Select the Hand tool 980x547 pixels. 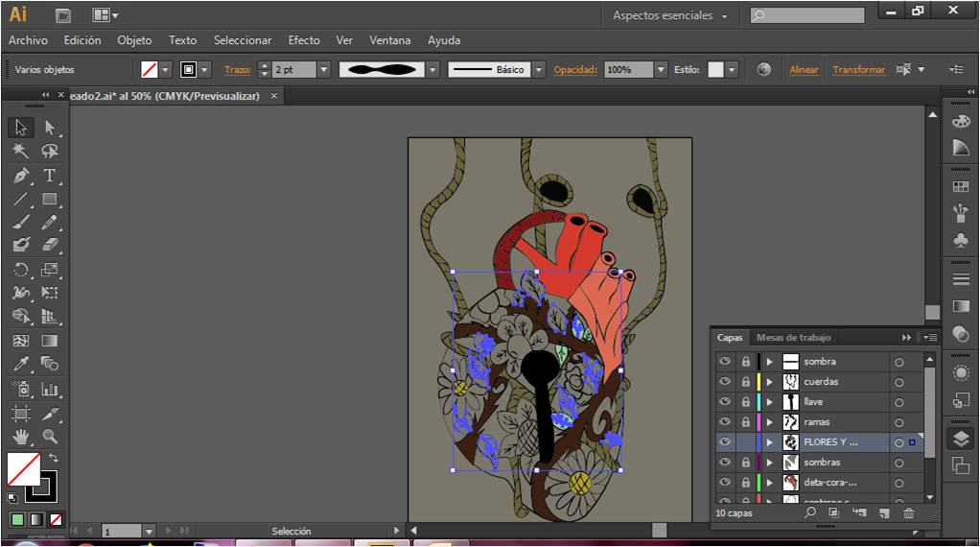click(21, 437)
